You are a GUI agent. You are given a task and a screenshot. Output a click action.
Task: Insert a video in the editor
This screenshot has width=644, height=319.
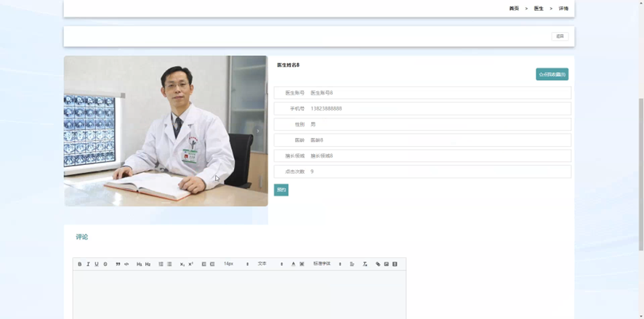(395, 264)
